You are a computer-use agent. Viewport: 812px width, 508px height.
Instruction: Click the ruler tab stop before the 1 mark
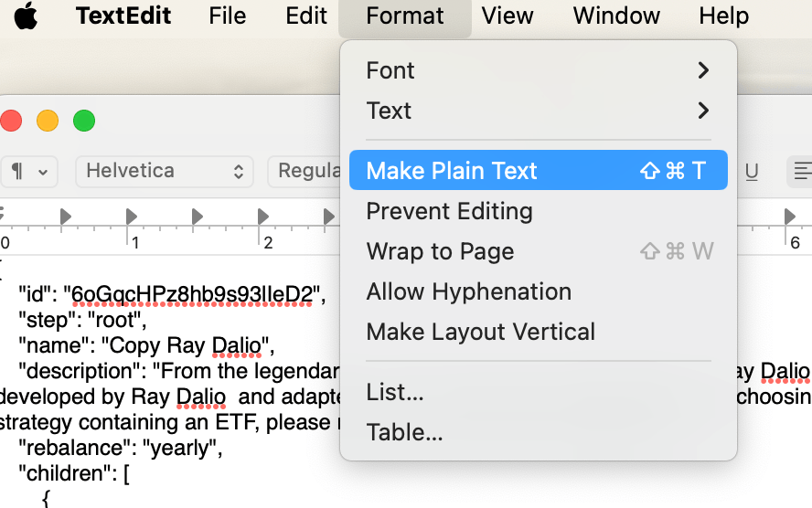65,217
